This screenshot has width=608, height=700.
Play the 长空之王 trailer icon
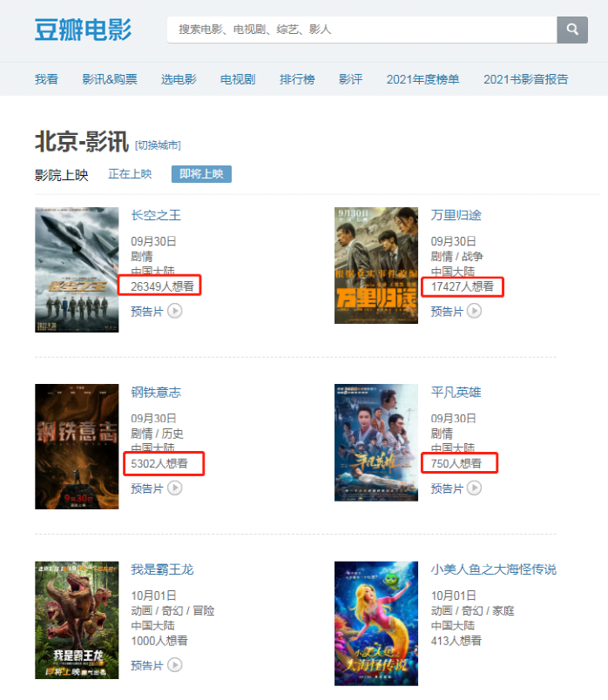175,311
